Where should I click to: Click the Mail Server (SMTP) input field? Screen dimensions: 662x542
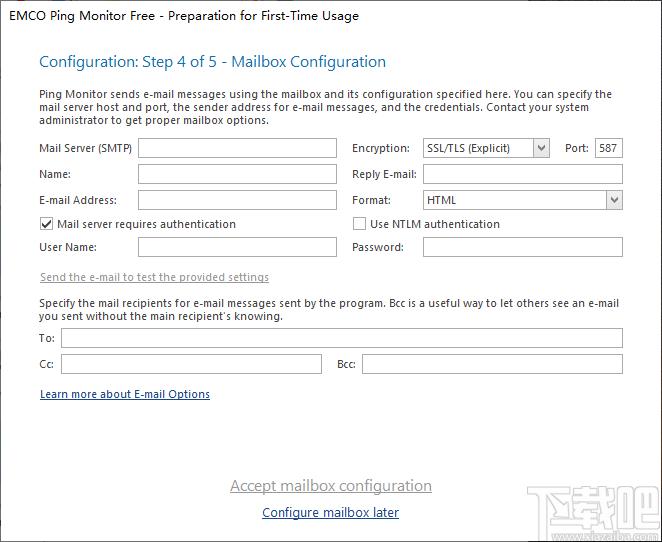click(237, 148)
